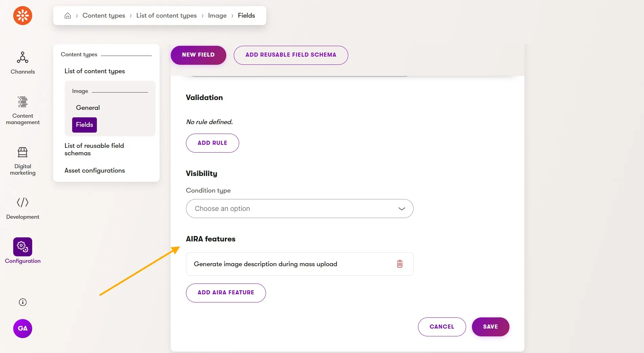This screenshot has width=644, height=353.
Task: Click the New Field button
Action: (x=198, y=55)
